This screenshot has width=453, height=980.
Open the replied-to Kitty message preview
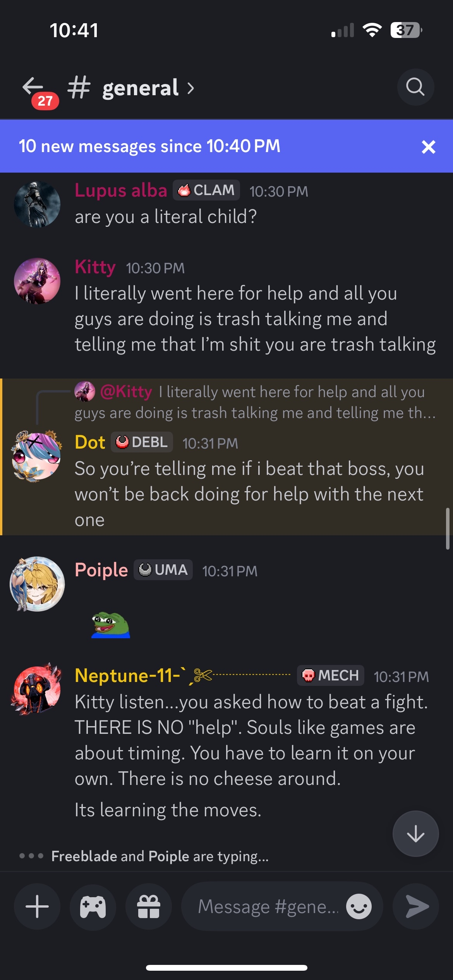click(x=256, y=403)
